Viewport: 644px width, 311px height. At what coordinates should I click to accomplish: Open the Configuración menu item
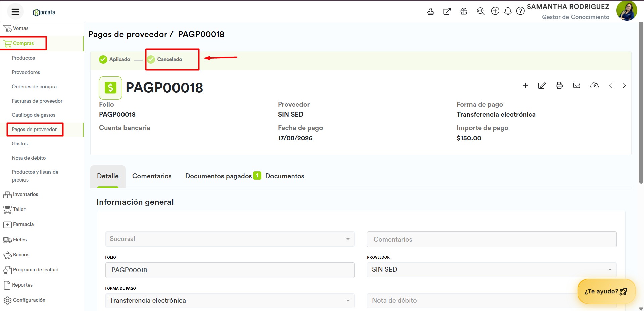click(24, 300)
